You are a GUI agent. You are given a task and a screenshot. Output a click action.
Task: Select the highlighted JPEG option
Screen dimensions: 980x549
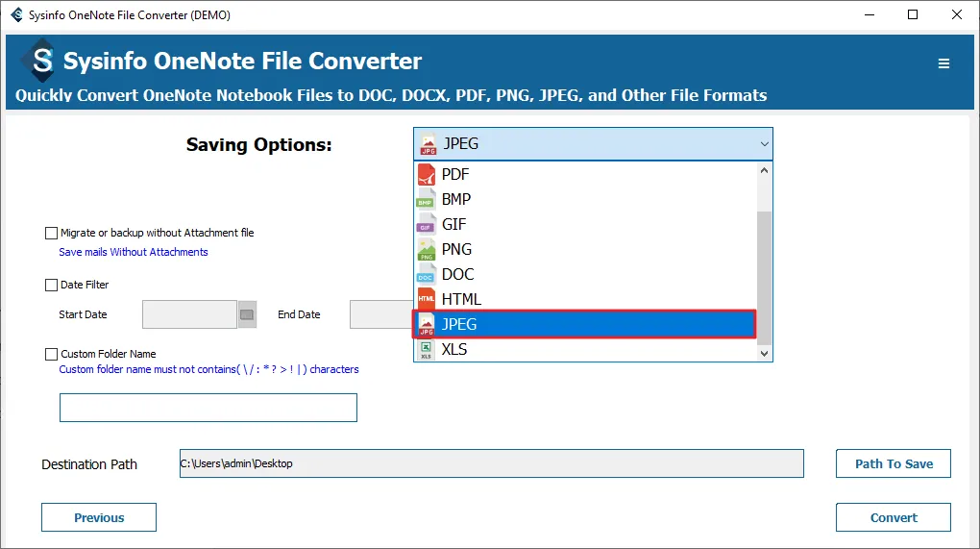585,325
